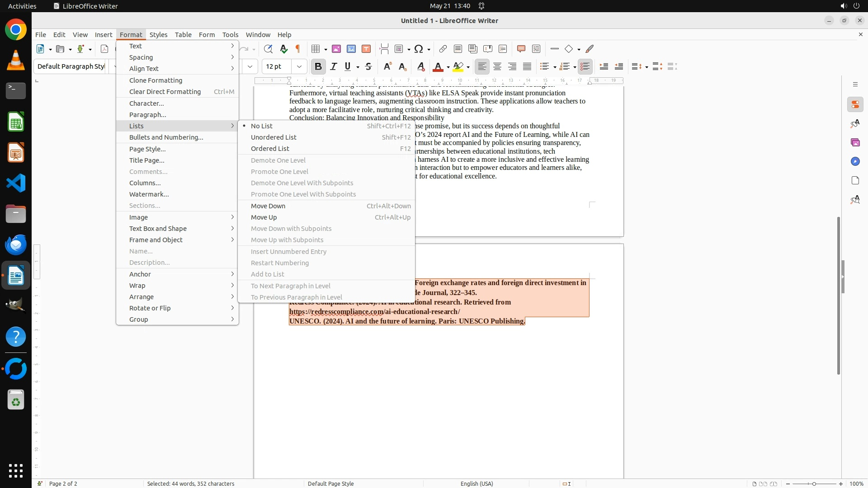Choose Ordered List from Lists submenu

[x=270, y=149]
